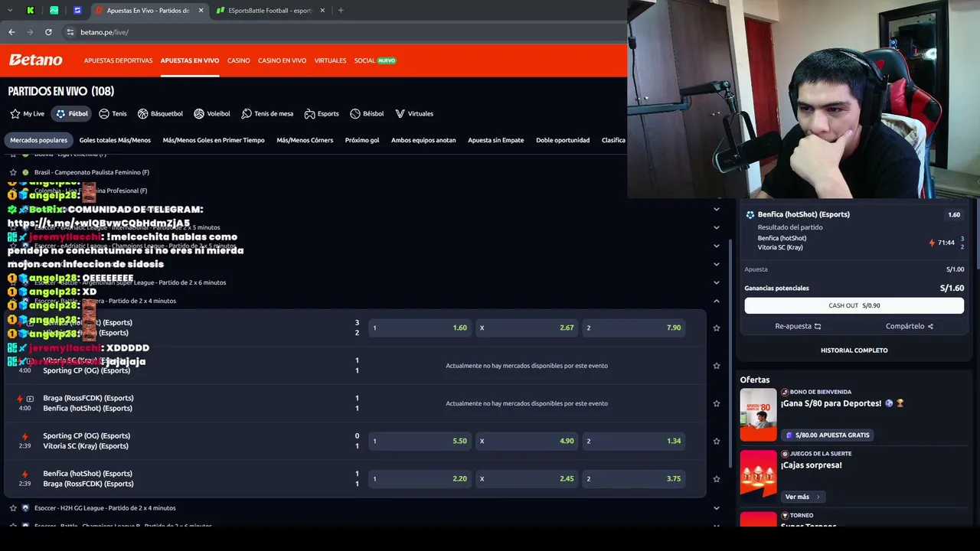Click Re-apuesta on the bet slip
The image size is (980, 551).
798,326
